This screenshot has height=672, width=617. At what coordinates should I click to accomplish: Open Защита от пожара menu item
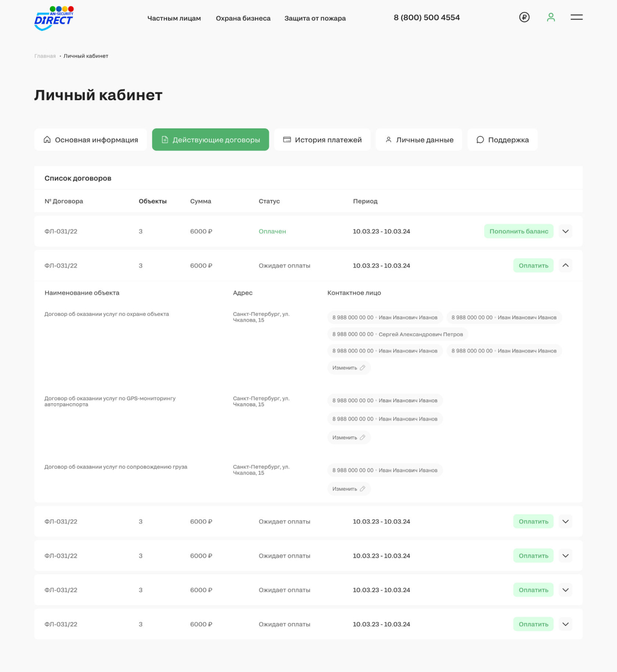click(315, 18)
